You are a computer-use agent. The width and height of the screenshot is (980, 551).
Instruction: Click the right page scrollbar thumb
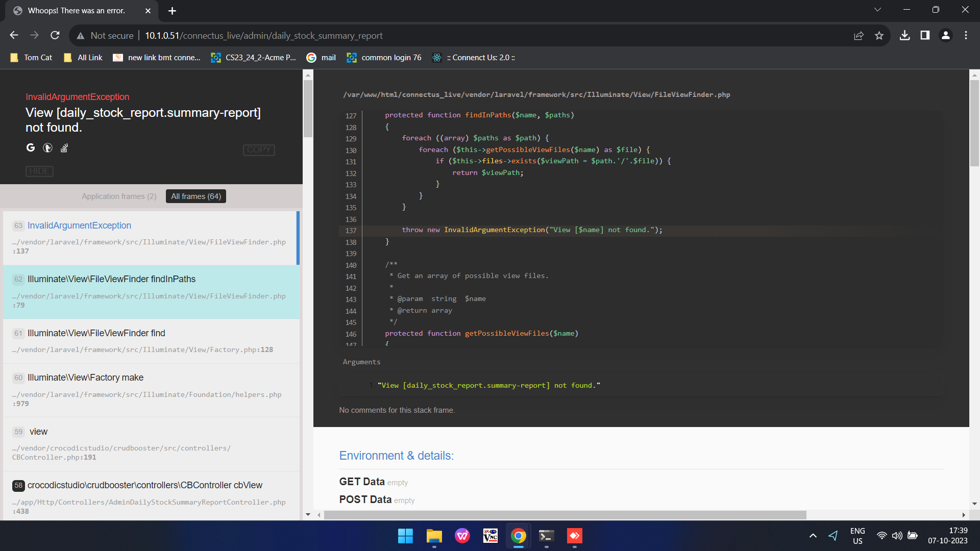click(x=974, y=123)
